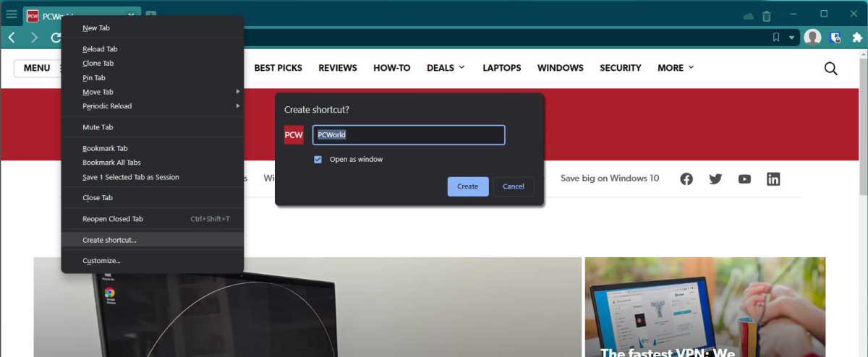This screenshot has height=357, width=868.
Task: Open the REVIEWS nav link
Action: (338, 68)
